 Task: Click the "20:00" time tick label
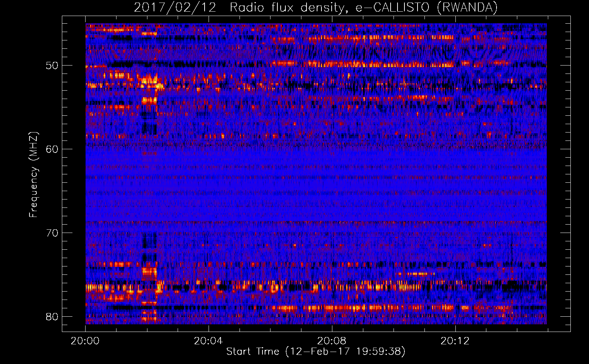pos(85,341)
